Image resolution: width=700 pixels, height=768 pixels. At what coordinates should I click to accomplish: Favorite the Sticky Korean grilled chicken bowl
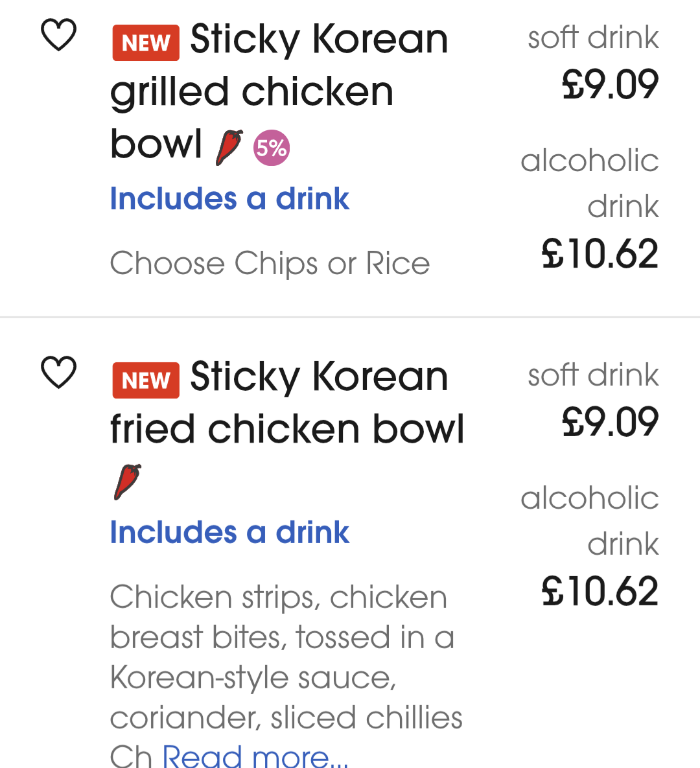(x=59, y=35)
